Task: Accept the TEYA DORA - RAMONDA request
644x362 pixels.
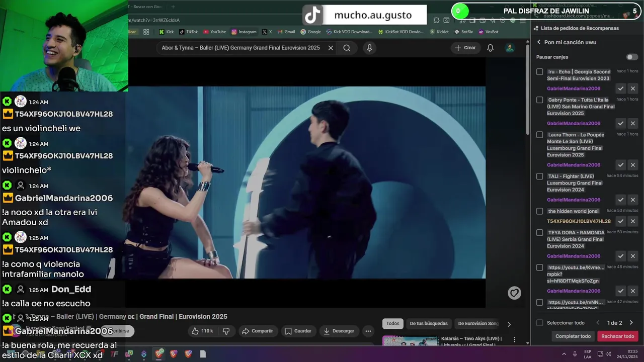Action: (621, 256)
